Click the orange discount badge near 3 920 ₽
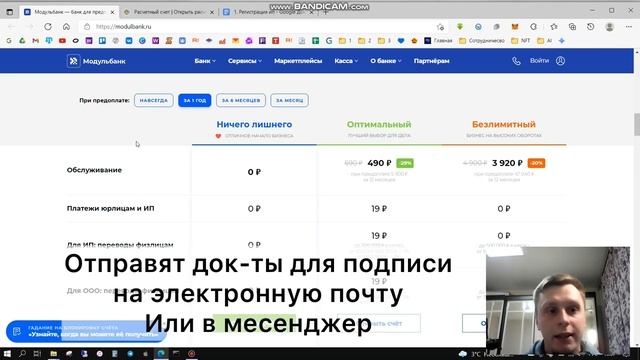The width and height of the screenshot is (640, 360). tap(536, 163)
